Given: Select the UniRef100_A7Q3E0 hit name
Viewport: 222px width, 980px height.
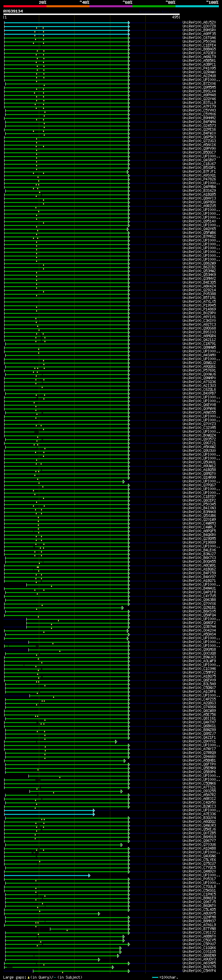Looking at the screenshot, I should 199,53.
